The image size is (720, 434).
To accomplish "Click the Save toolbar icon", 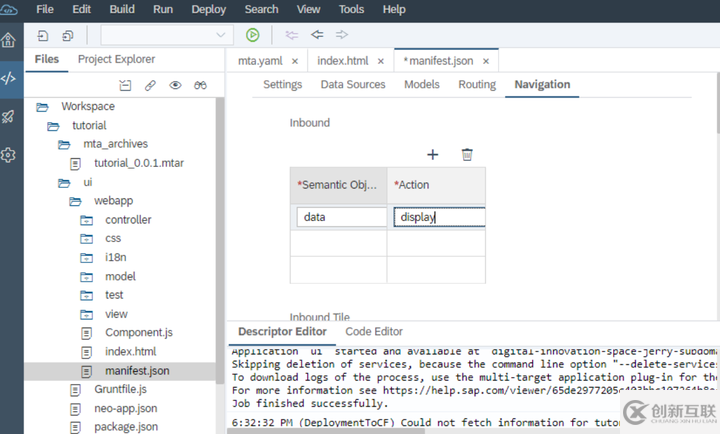I will point(43,35).
